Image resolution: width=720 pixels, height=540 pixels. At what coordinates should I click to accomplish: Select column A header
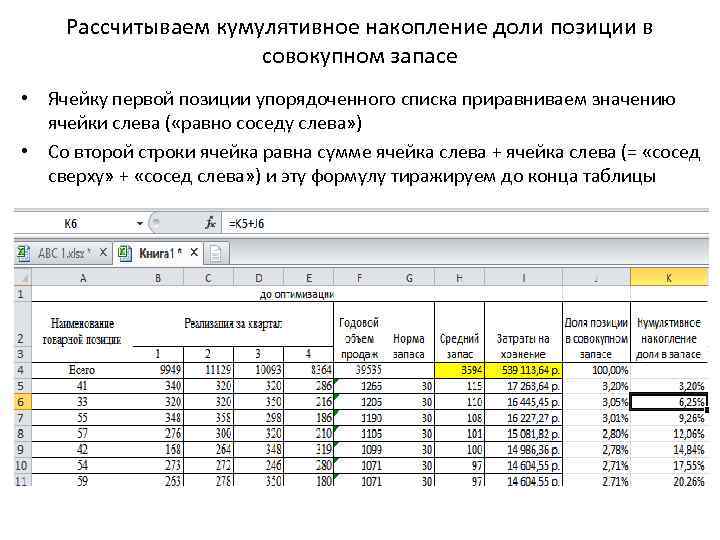(83, 278)
